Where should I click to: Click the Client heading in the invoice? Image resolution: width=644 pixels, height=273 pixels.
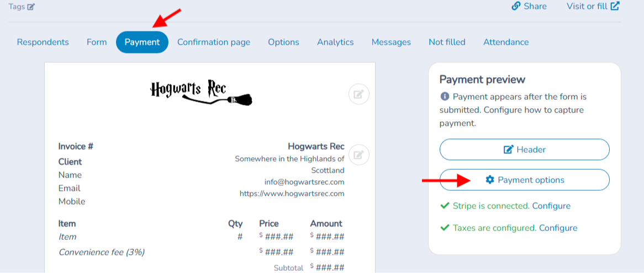pyautogui.click(x=70, y=162)
